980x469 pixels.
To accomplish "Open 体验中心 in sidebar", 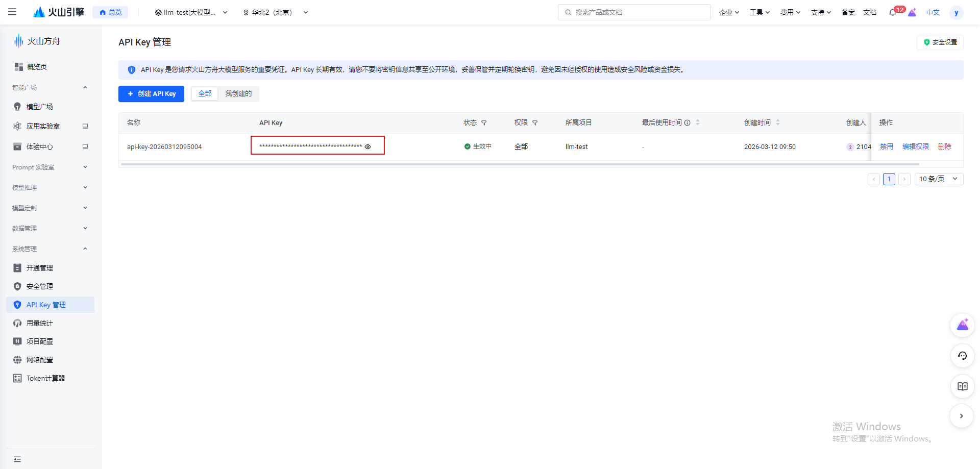I will [40, 146].
